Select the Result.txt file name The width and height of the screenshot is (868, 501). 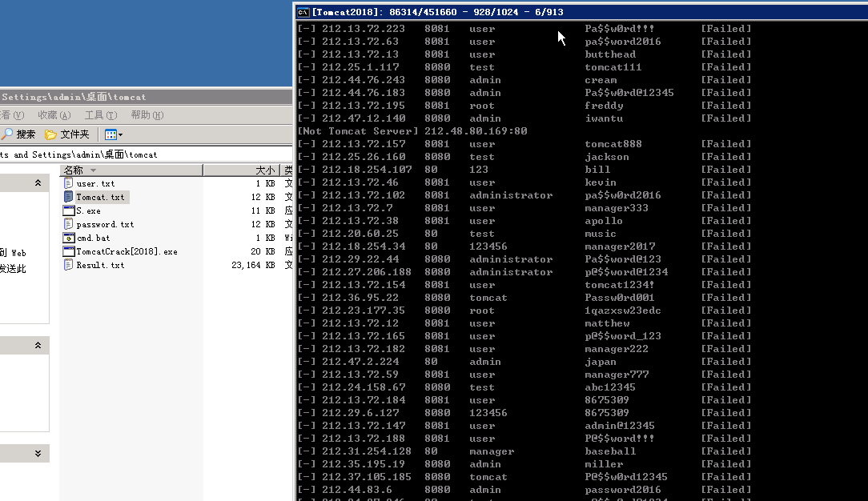pos(100,265)
